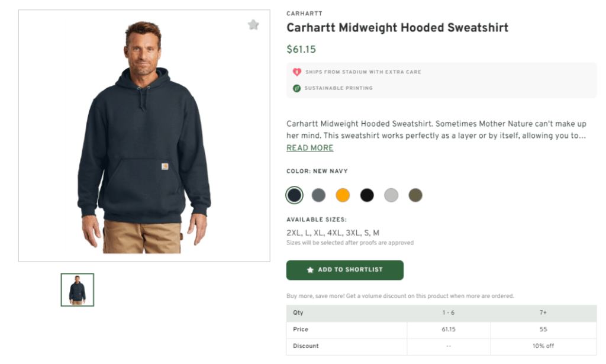This screenshot has height=364, width=606.
Task: Click the 2XL size option text
Action: click(292, 233)
